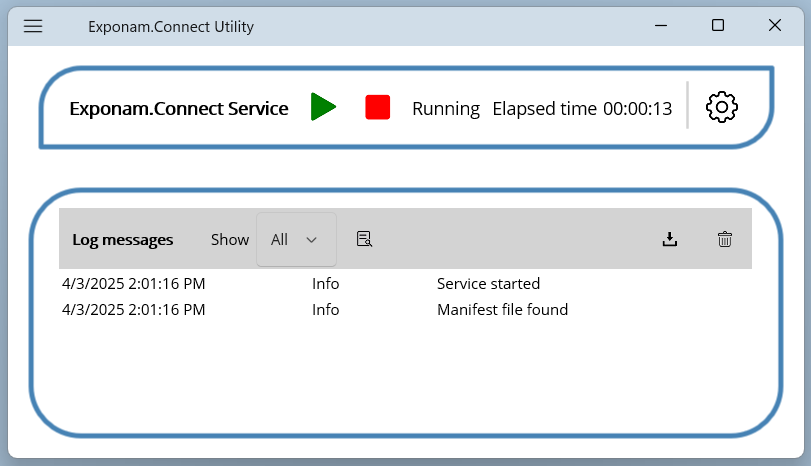Start the Exponam.Connect Service with green play button
Viewport: 811px width, 466px height.
click(323, 107)
